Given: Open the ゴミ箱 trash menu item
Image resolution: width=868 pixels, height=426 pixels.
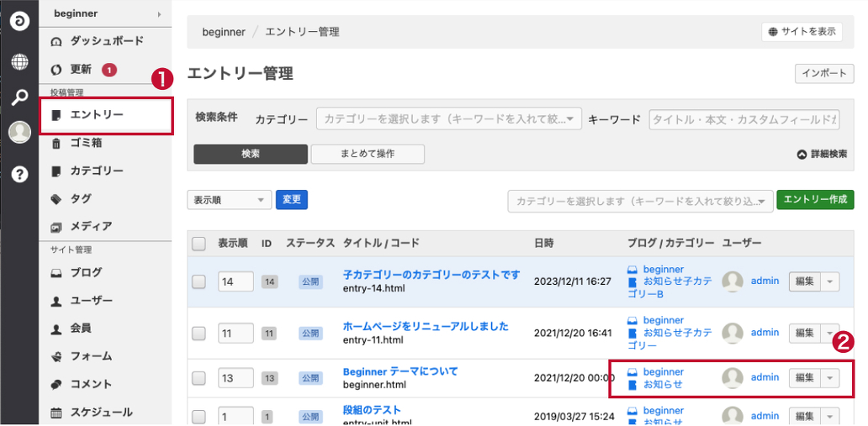Looking at the screenshot, I should (x=86, y=144).
